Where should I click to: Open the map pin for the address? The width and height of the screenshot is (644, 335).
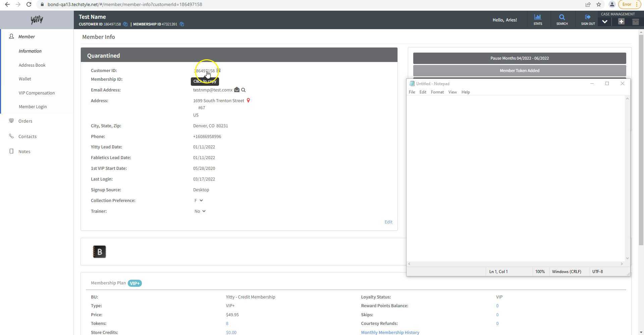[x=248, y=100]
